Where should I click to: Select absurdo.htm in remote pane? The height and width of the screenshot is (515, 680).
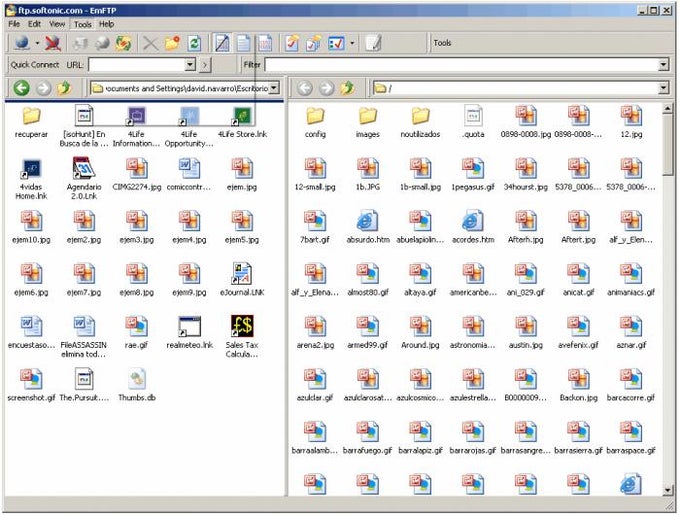pyautogui.click(x=368, y=227)
